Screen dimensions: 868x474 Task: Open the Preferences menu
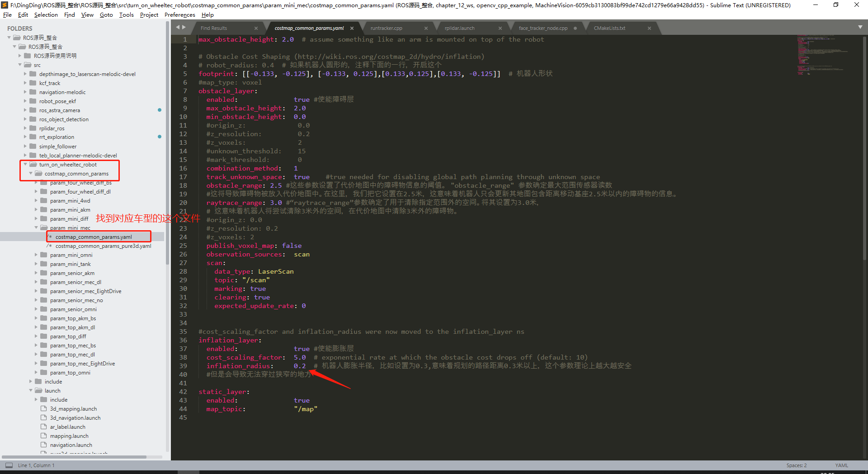pyautogui.click(x=179, y=15)
